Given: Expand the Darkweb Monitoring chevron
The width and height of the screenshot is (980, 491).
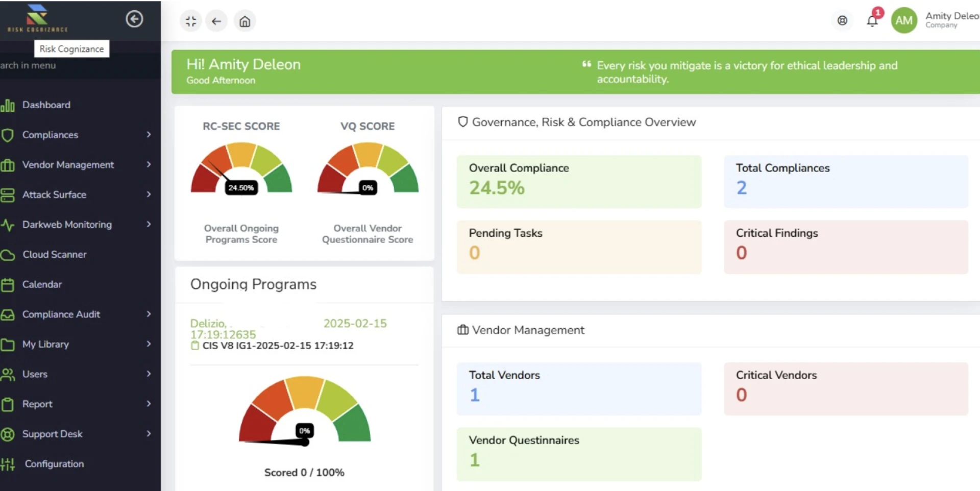Looking at the screenshot, I should click(x=149, y=225).
